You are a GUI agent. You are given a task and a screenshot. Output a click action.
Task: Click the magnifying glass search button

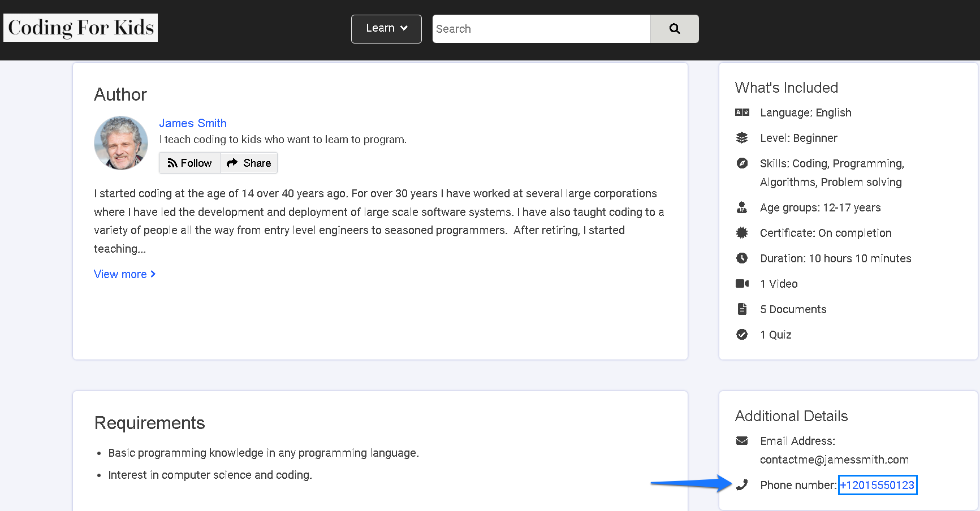click(x=675, y=29)
